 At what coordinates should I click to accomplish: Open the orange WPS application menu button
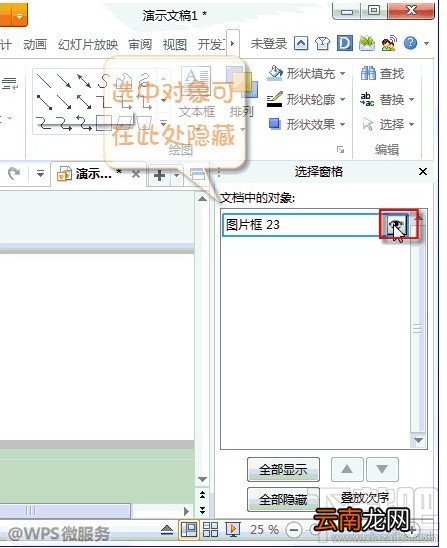(x=13, y=15)
